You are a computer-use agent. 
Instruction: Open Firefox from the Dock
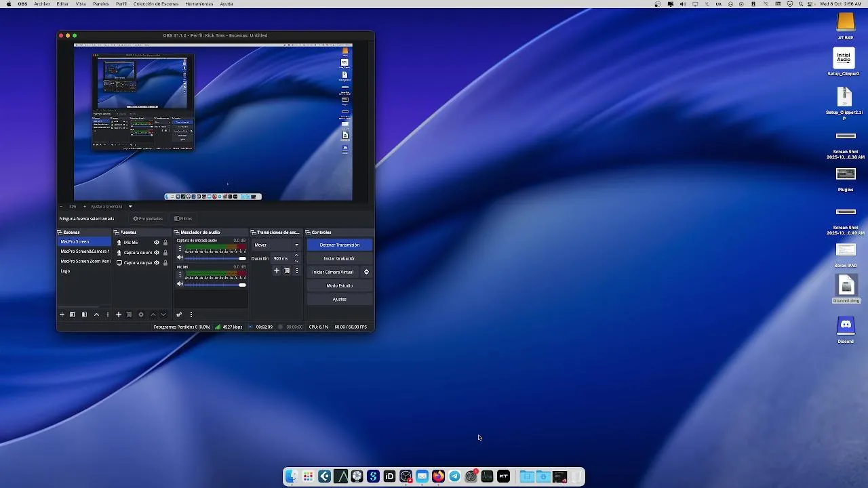pos(438,476)
